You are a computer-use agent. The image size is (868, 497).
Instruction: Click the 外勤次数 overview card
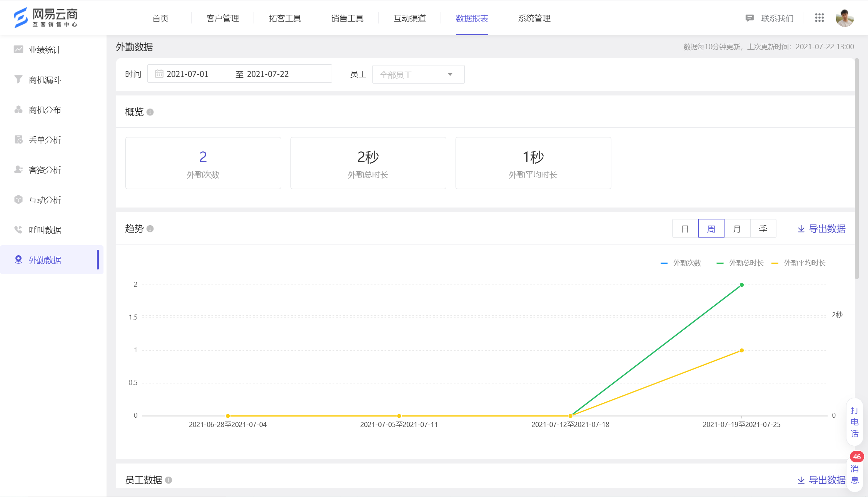coord(203,163)
